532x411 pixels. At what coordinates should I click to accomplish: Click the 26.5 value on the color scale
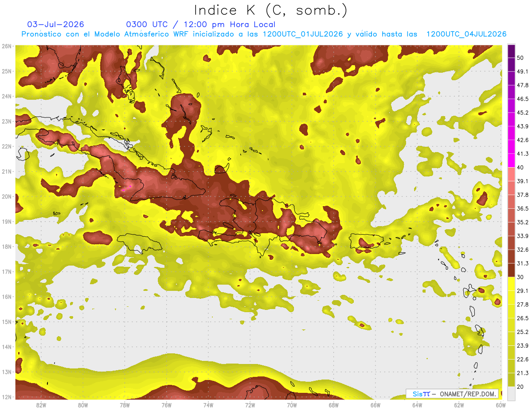pyautogui.click(x=523, y=318)
